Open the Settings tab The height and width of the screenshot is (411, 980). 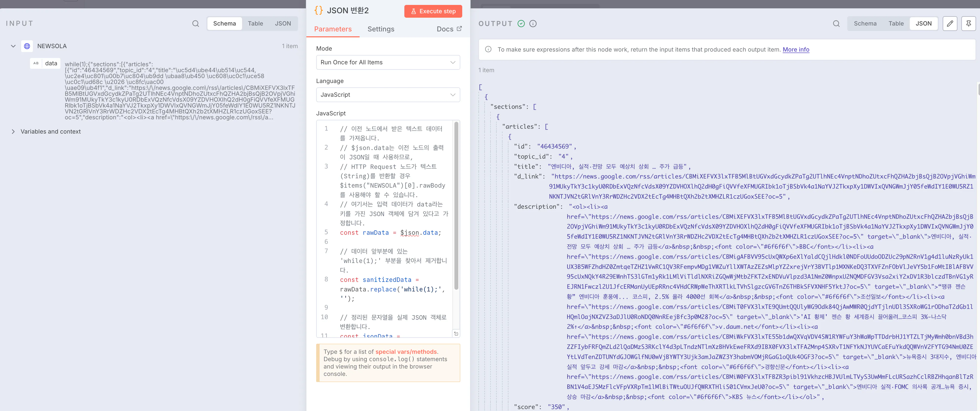pos(381,29)
